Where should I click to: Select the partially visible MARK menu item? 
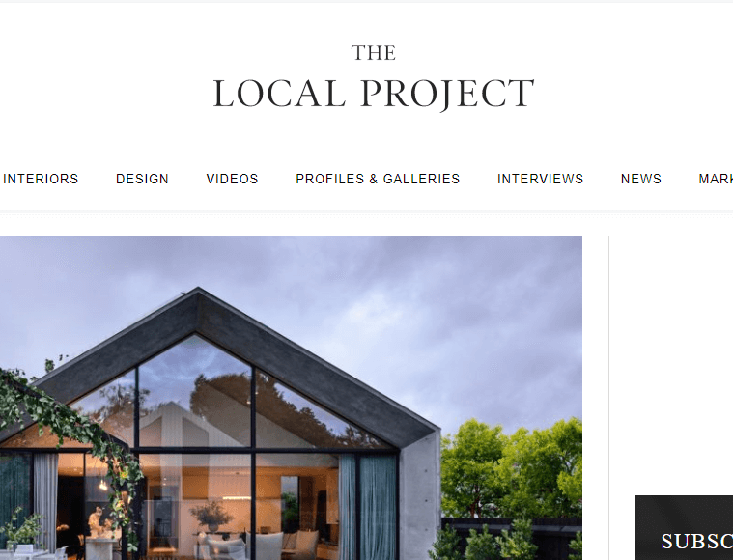pyautogui.click(x=716, y=179)
